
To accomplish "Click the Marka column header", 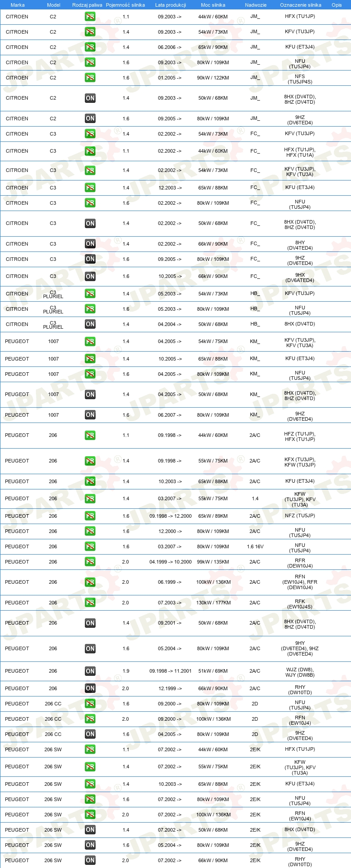I will (x=18, y=5).
